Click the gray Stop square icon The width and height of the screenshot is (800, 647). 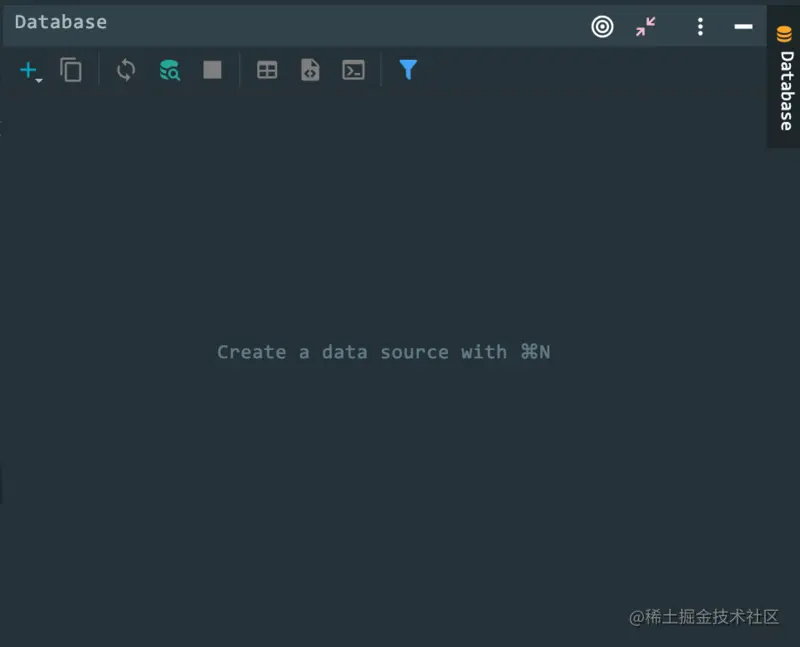(212, 70)
